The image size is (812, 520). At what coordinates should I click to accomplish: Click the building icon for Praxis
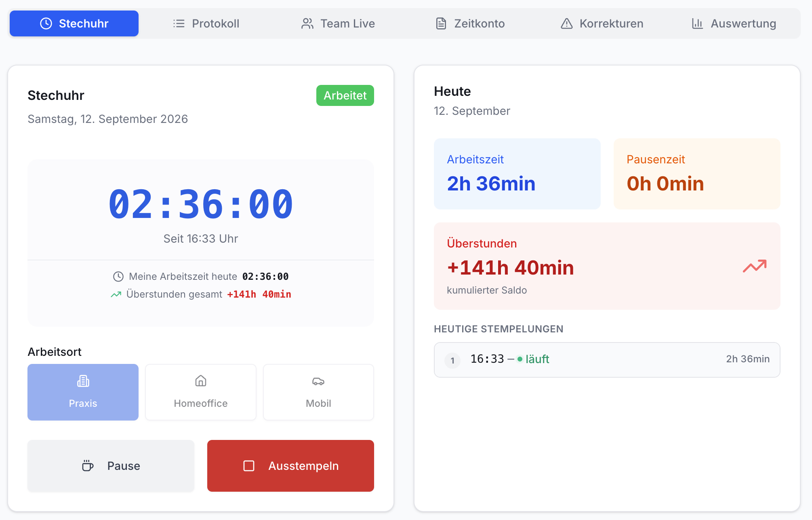coord(83,381)
